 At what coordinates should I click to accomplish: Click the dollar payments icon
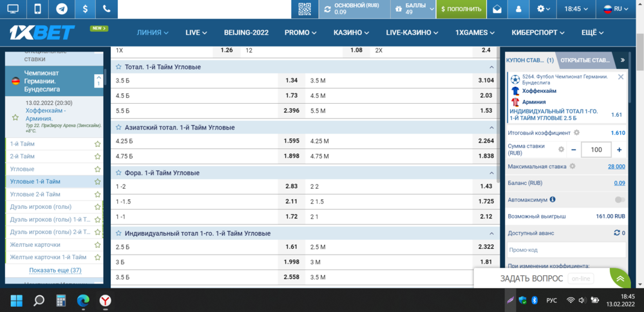85,9
